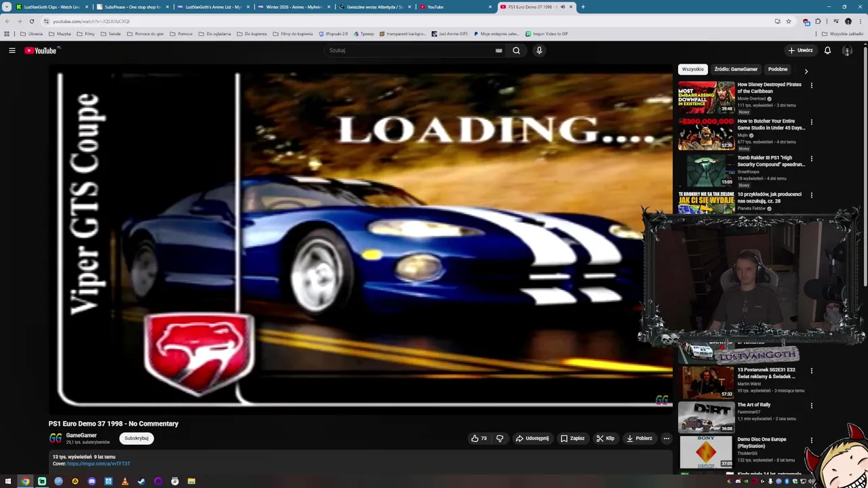868x488 pixels.
Task: Open the Ubrania bookmarks folder
Action: coord(31,33)
